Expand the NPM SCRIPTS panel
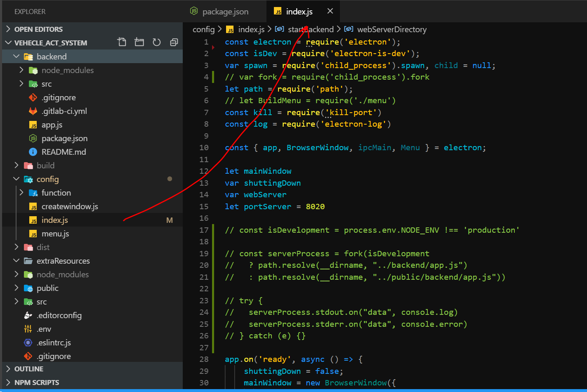This screenshot has width=587, height=392. tap(8, 382)
